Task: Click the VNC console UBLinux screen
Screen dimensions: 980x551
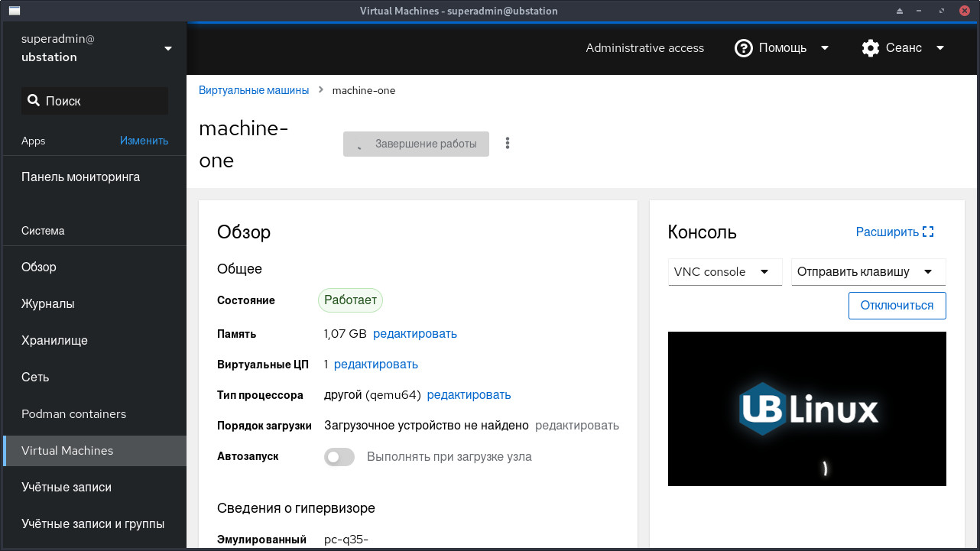Action: tap(807, 409)
